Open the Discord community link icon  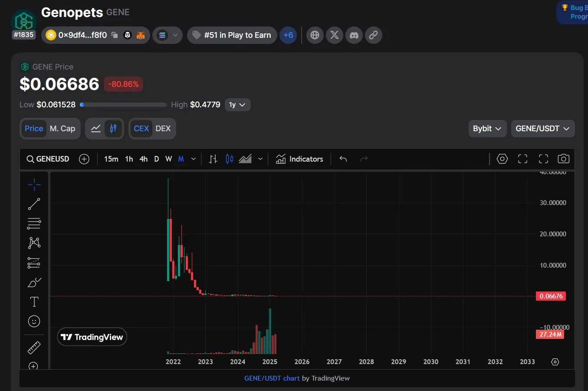pyautogui.click(x=354, y=35)
